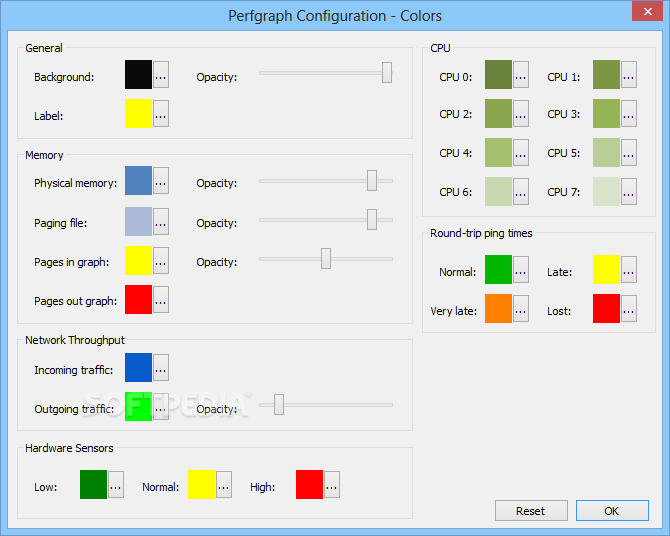Image resolution: width=670 pixels, height=536 pixels.
Task: Open ellipsis button for Pages in graph
Action: point(161,260)
